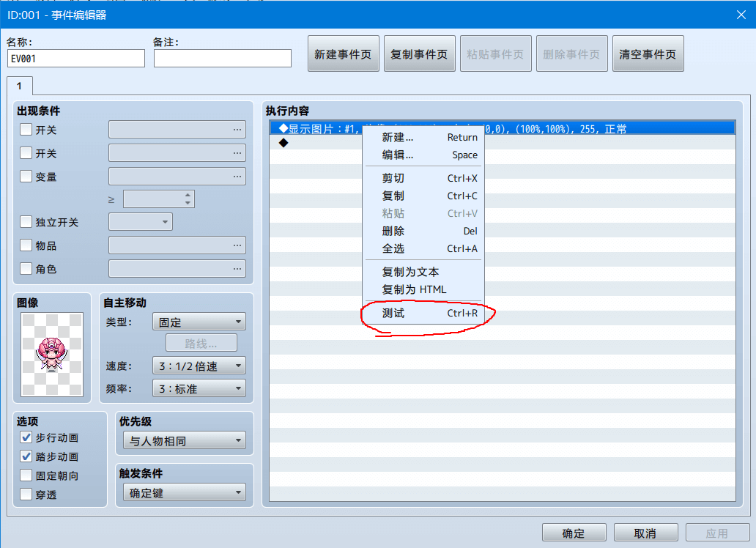Click the variable value spinner arrows

(x=188, y=199)
